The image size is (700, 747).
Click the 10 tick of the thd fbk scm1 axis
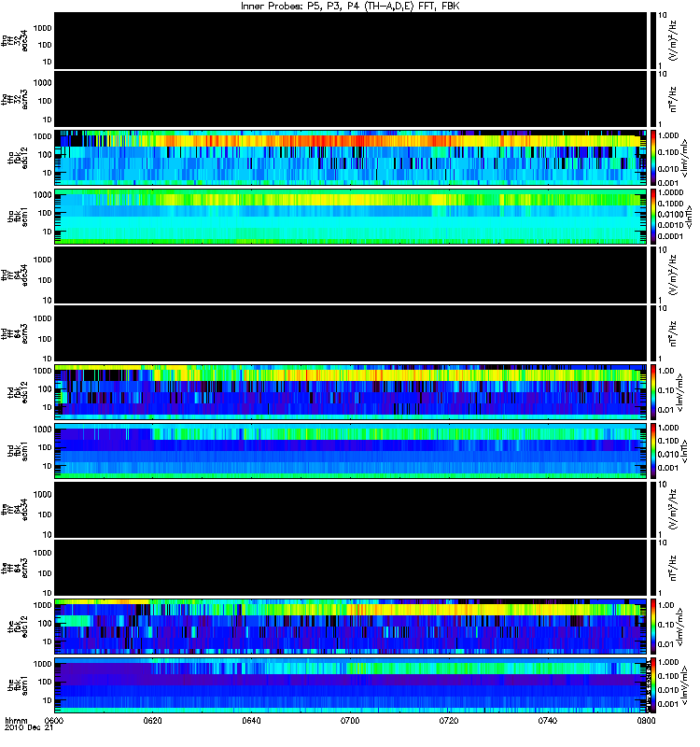pos(48,466)
